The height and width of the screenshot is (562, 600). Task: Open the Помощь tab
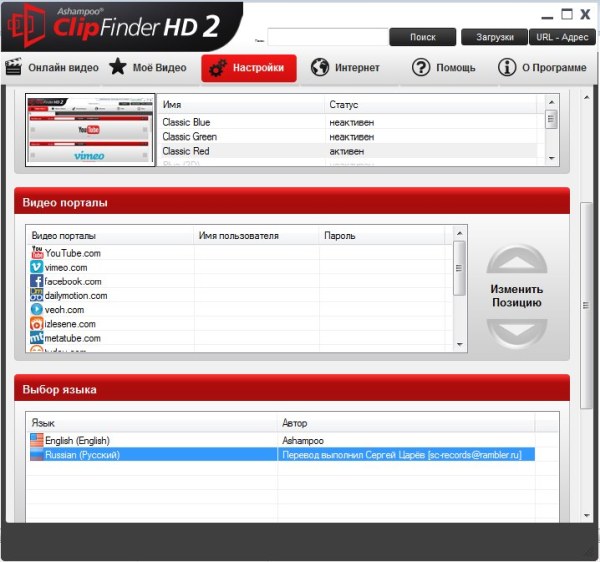pyautogui.click(x=444, y=68)
